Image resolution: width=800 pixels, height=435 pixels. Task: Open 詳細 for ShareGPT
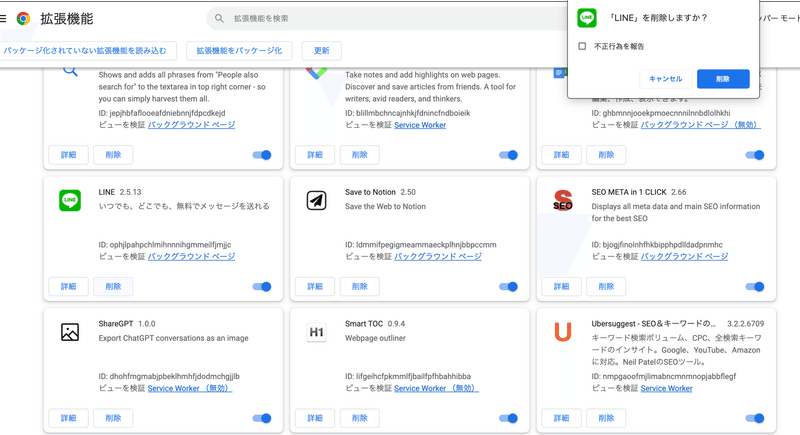tap(68, 418)
